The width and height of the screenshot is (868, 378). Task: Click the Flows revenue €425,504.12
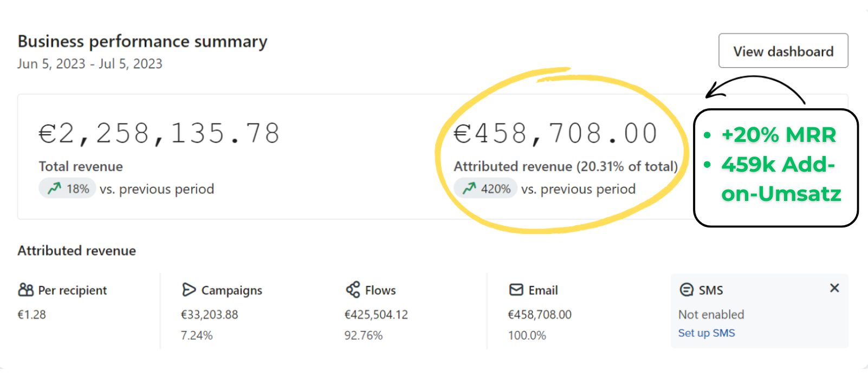click(376, 315)
